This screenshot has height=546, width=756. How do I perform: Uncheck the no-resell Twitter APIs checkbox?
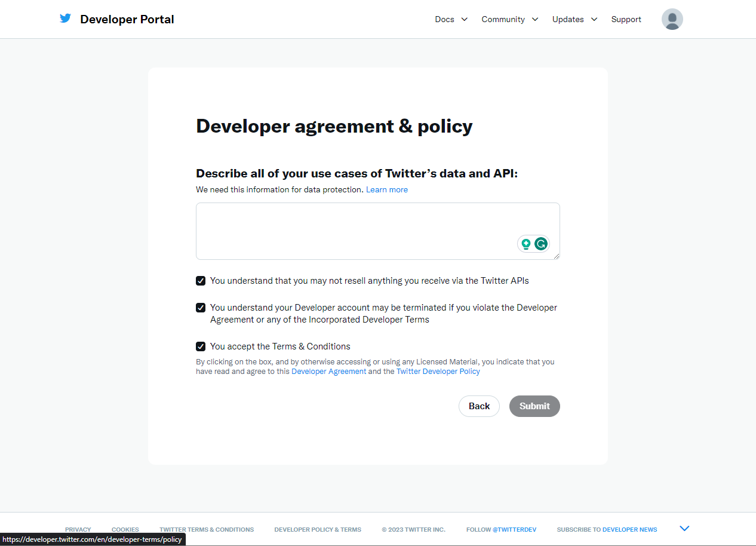201,281
